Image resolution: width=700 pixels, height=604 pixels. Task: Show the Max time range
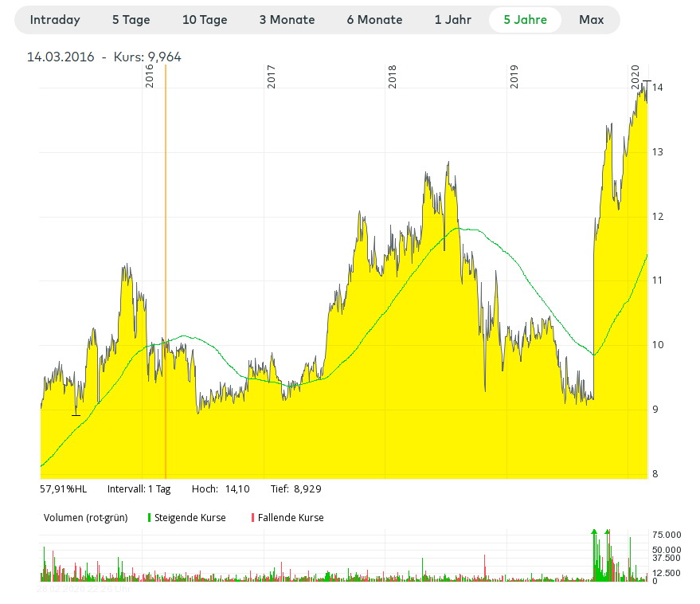coord(591,20)
